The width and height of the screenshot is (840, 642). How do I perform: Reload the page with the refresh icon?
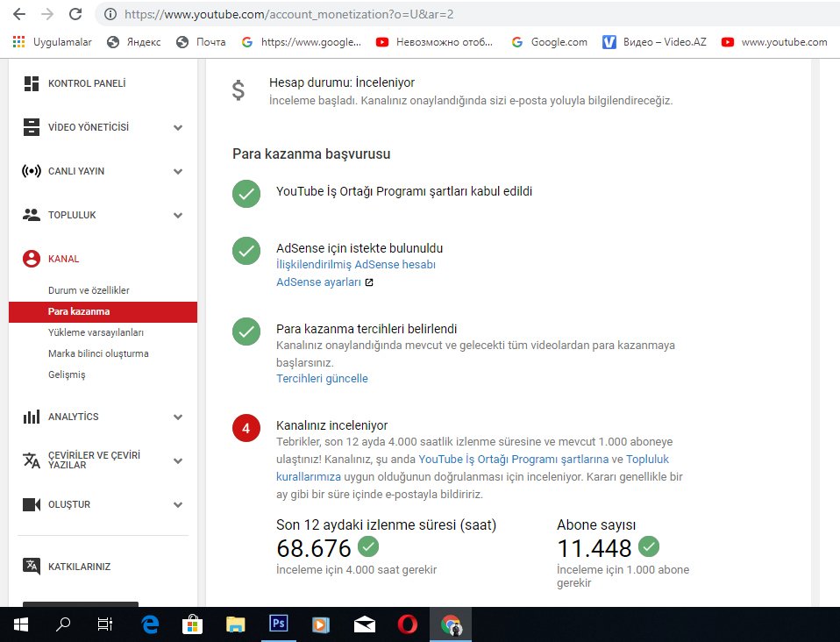[x=75, y=14]
